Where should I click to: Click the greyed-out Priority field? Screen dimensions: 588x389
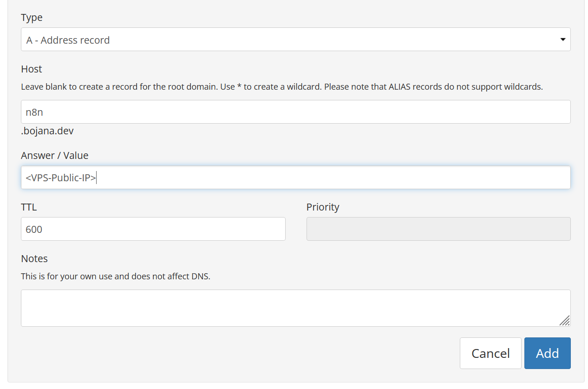point(438,229)
